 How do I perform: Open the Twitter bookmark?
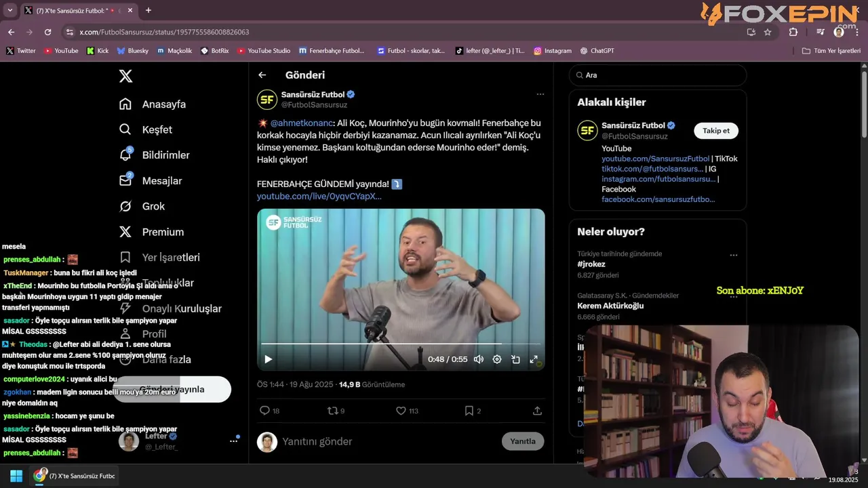21,51
